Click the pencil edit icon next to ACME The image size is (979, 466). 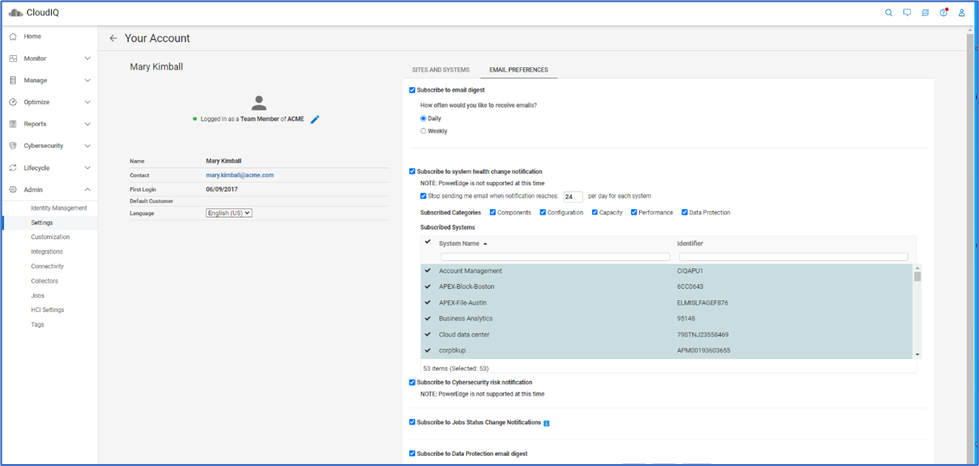(x=315, y=119)
